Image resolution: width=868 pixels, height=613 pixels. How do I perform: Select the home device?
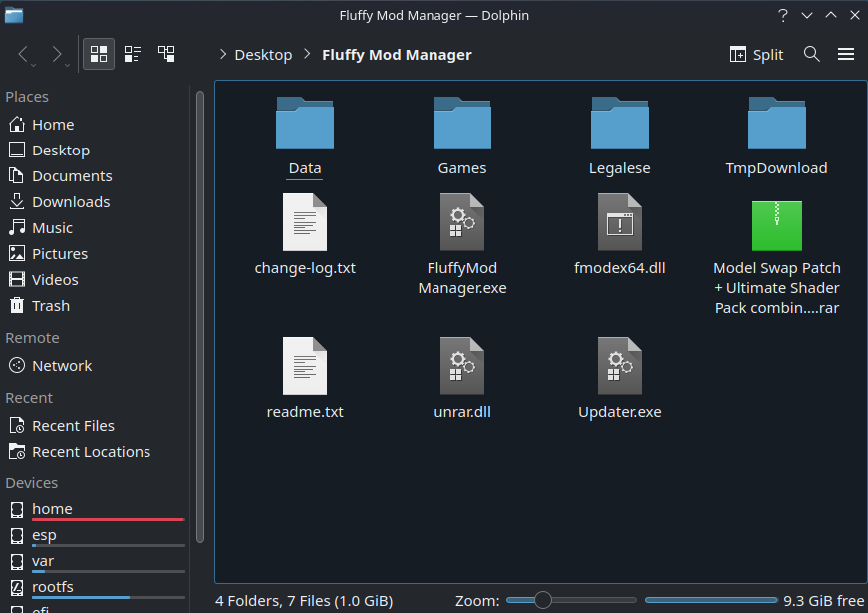[x=96, y=510]
